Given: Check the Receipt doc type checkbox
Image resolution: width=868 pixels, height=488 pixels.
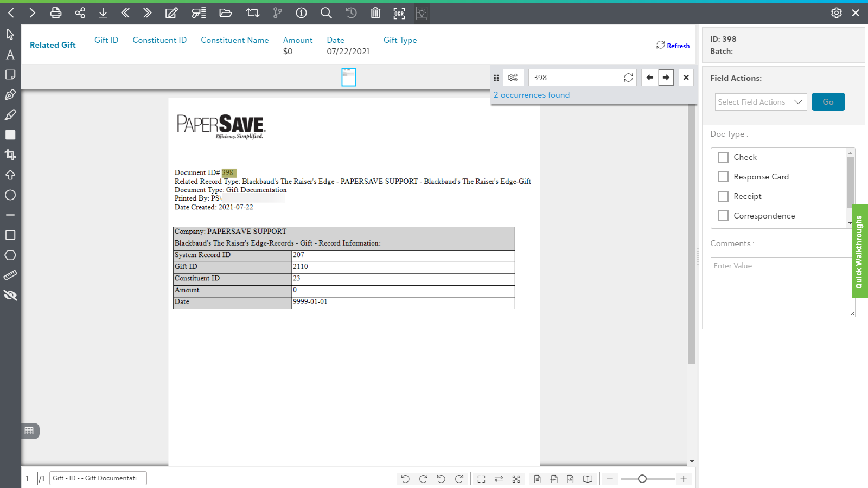Looking at the screenshot, I should pos(723,196).
